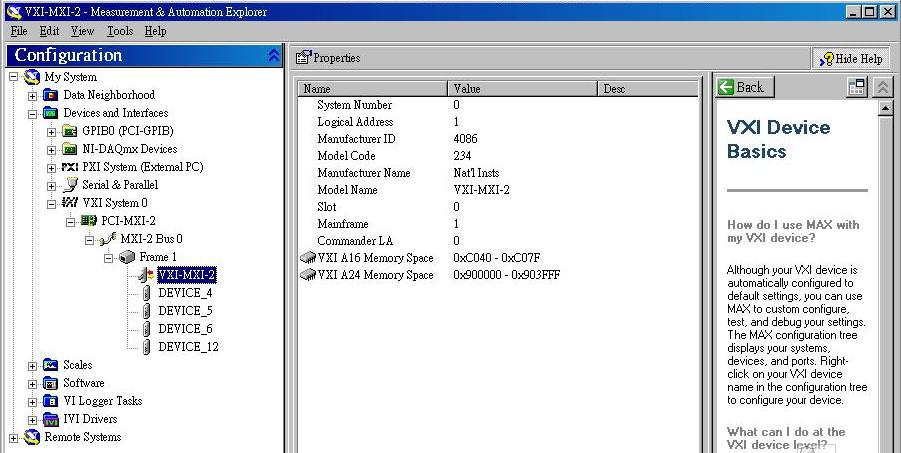Open the View menu
This screenshot has height=453, width=901.
(82, 31)
